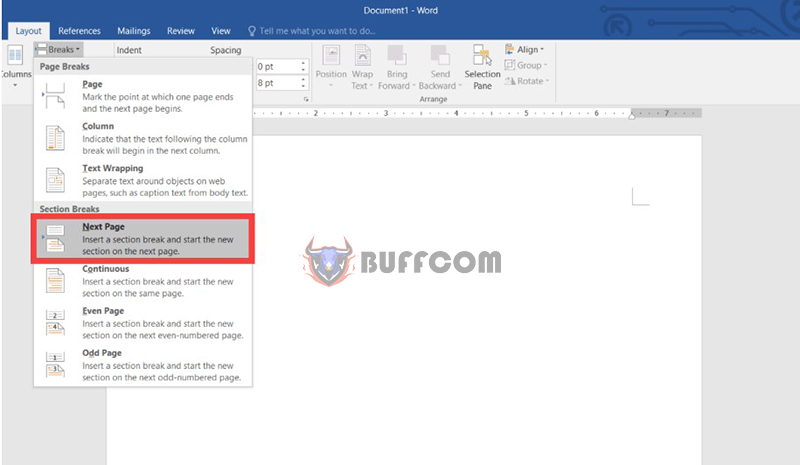
Task: Click the Spacing label
Action: (x=226, y=50)
